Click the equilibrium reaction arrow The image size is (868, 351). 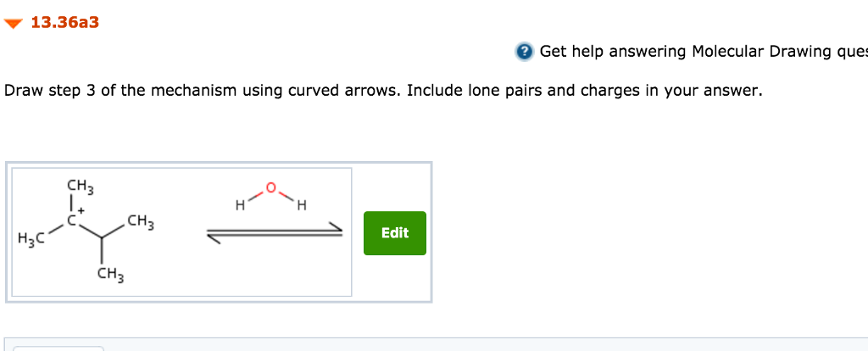click(x=275, y=234)
